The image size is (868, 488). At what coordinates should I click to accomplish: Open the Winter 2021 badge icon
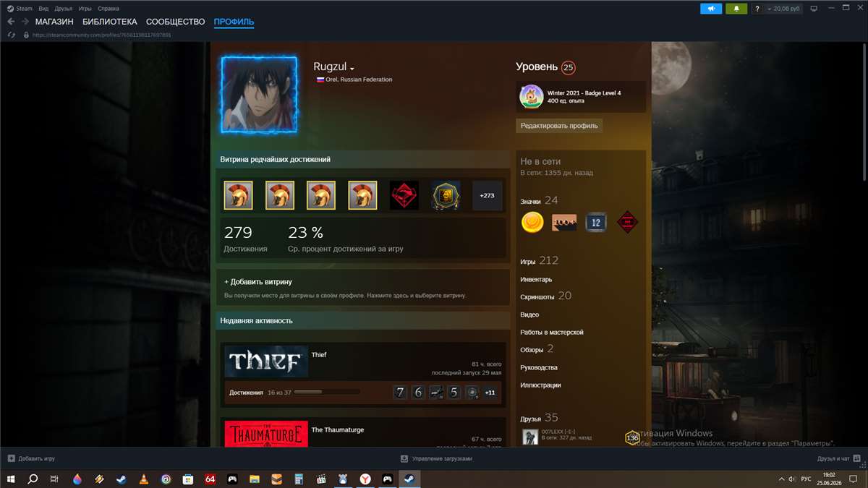tap(532, 97)
